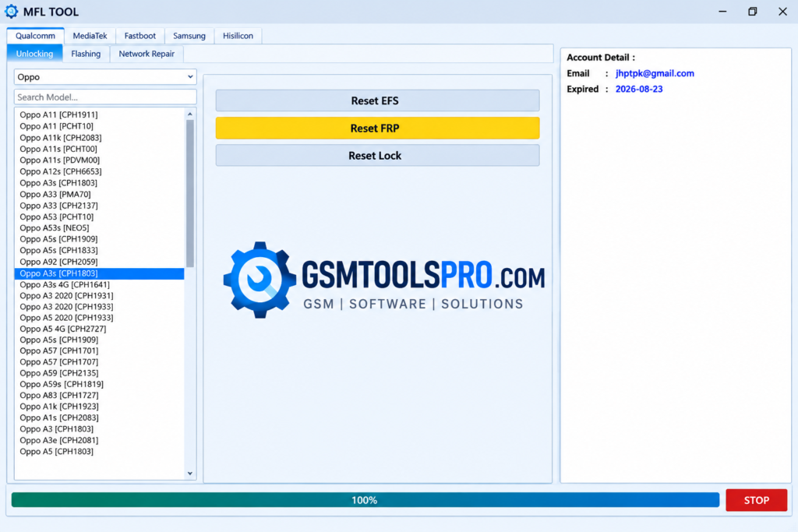Click the Reset EFS button
The image size is (798, 532).
pos(377,100)
